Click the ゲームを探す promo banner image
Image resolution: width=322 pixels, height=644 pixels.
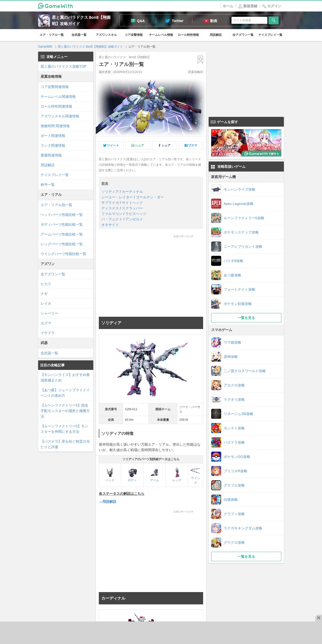click(x=246, y=143)
